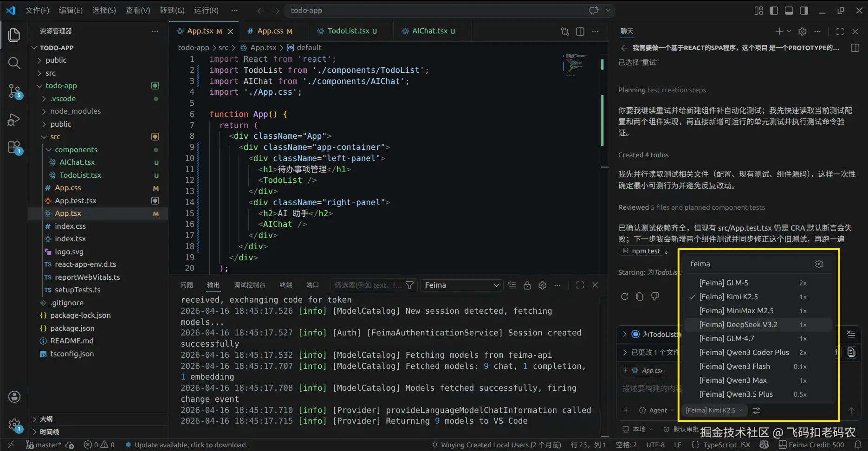Toggle output auto-scroll lock
868x451 pixels.
(527, 285)
